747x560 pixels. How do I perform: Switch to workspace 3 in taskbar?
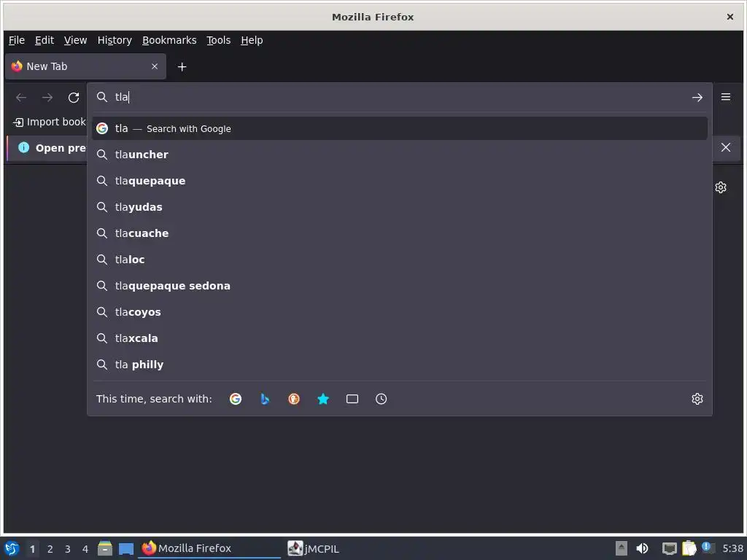coord(68,549)
